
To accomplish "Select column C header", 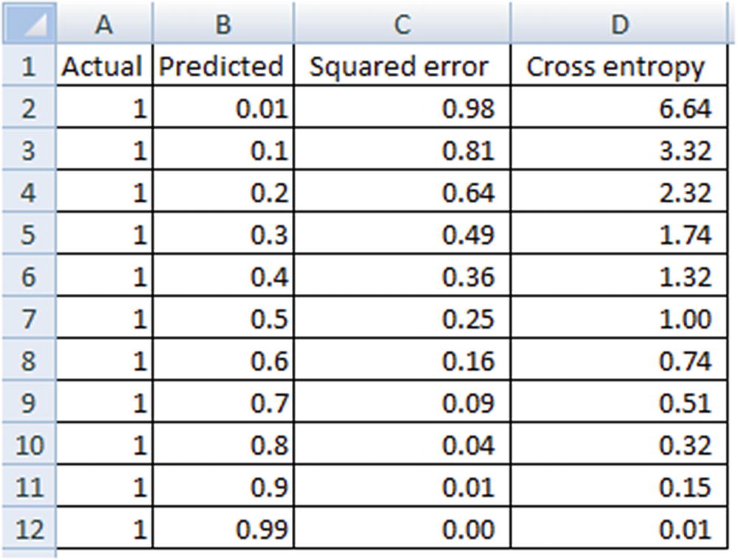I will tap(402, 24).
